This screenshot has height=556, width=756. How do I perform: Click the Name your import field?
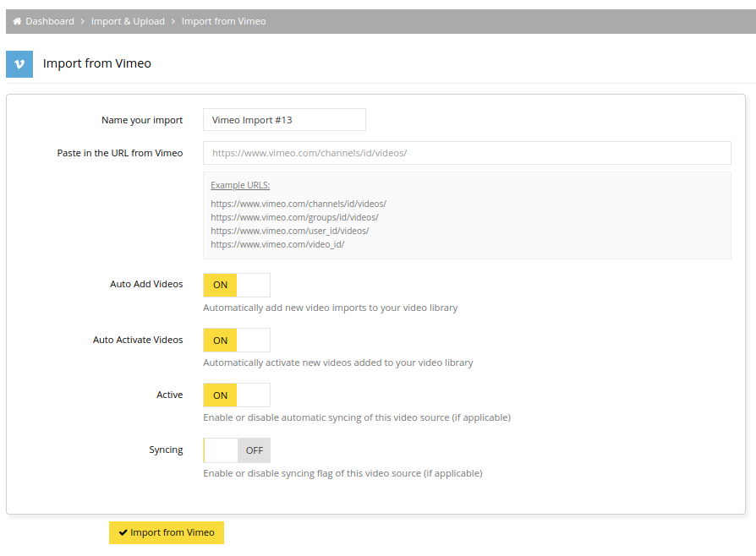[x=284, y=119]
